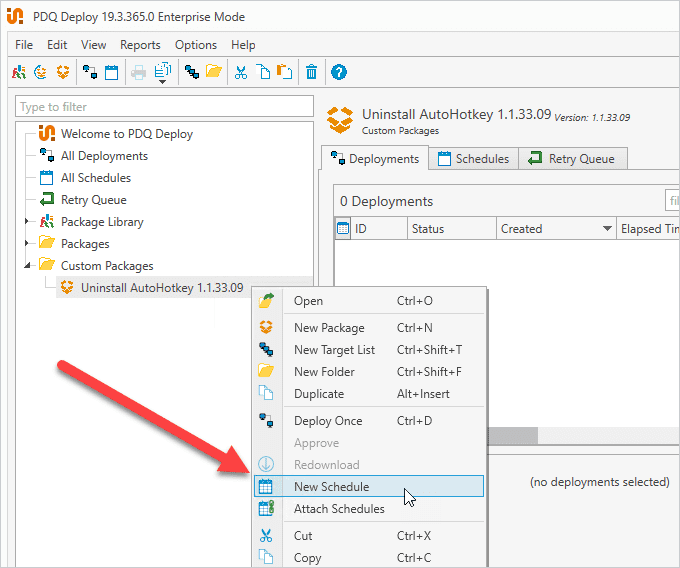Switch to the Deployments tab

click(x=375, y=159)
